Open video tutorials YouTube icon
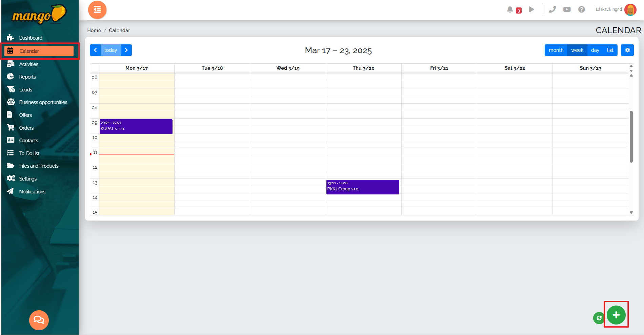The width and height of the screenshot is (644, 335). [x=567, y=9]
